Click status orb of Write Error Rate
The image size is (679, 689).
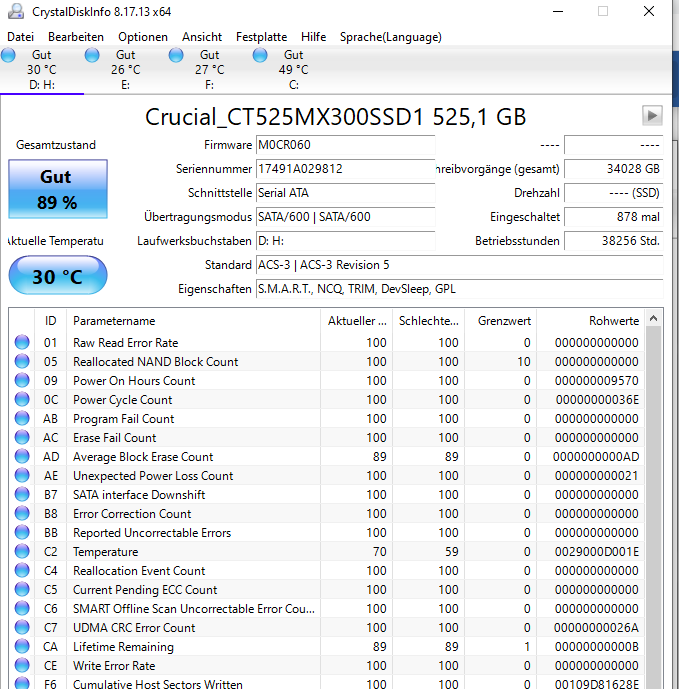22,665
